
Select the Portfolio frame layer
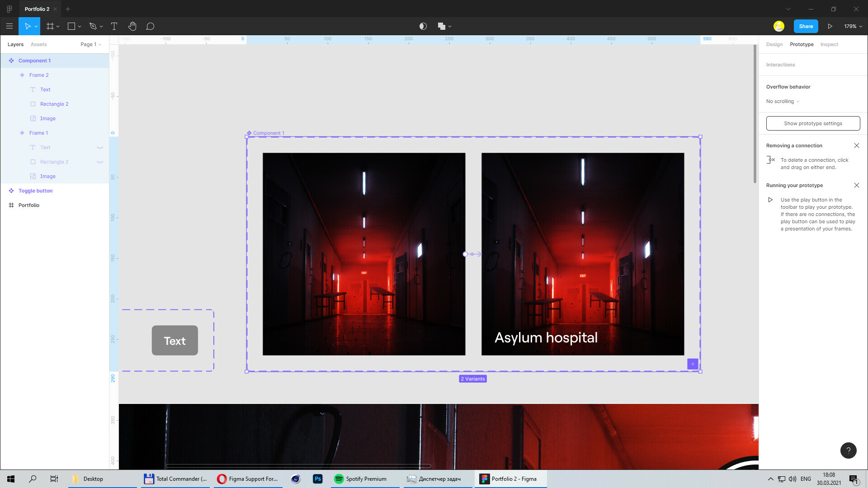[55, 205]
